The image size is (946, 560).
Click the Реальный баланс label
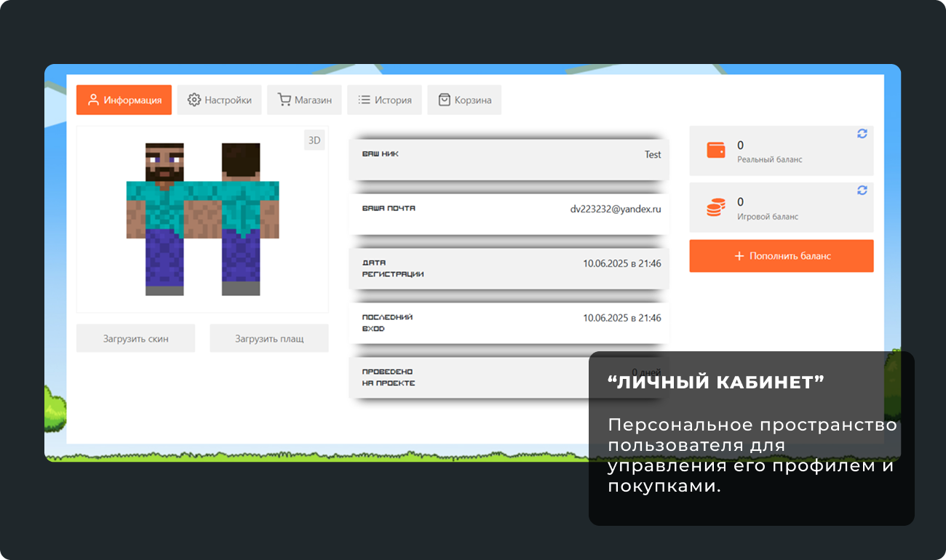(x=770, y=159)
